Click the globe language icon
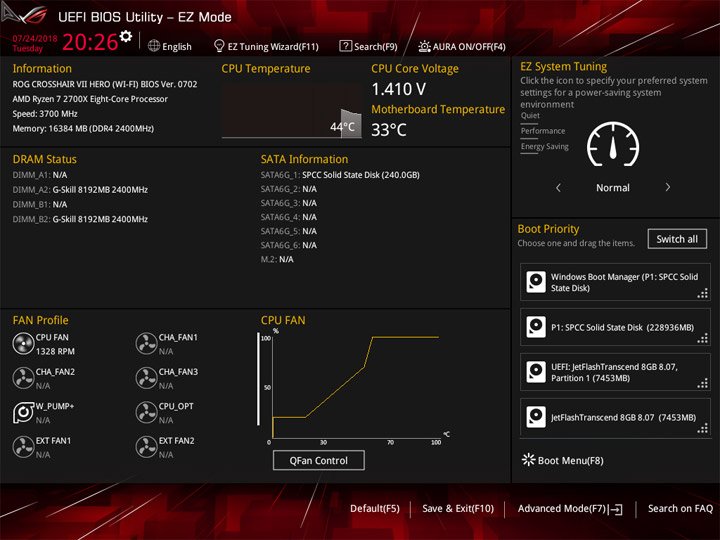Image resolution: width=720 pixels, height=540 pixels. tap(154, 46)
